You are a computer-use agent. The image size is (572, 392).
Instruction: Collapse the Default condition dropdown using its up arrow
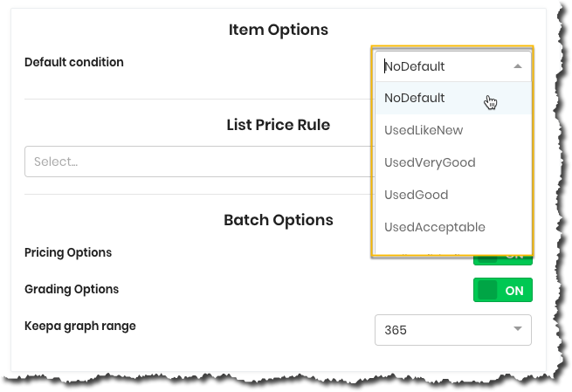click(517, 66)
